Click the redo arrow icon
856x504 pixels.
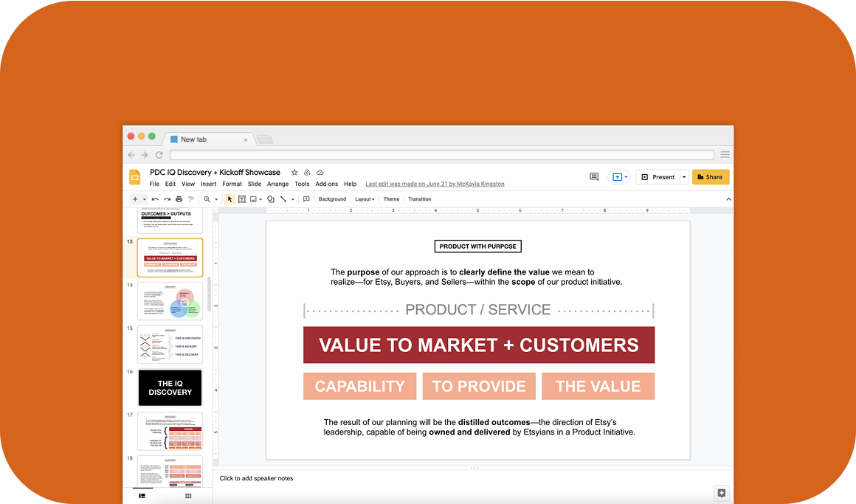pos(167,199)
